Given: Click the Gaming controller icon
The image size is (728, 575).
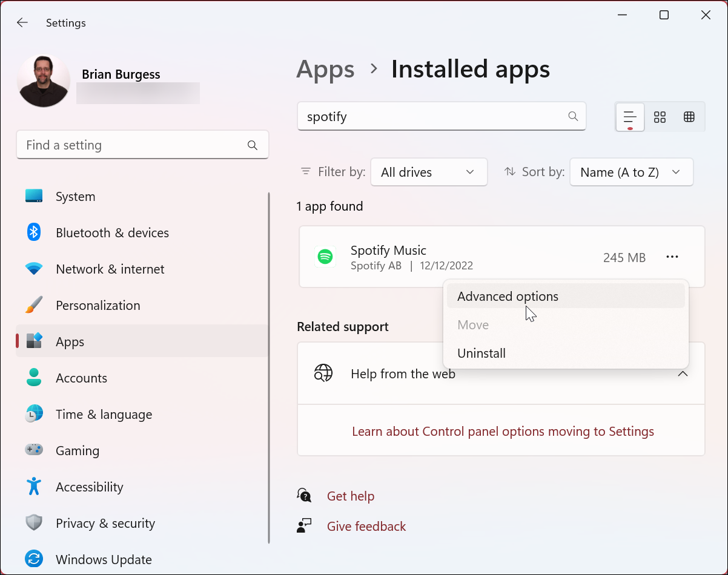Looking at the screenshot, I should pos(34,450).
